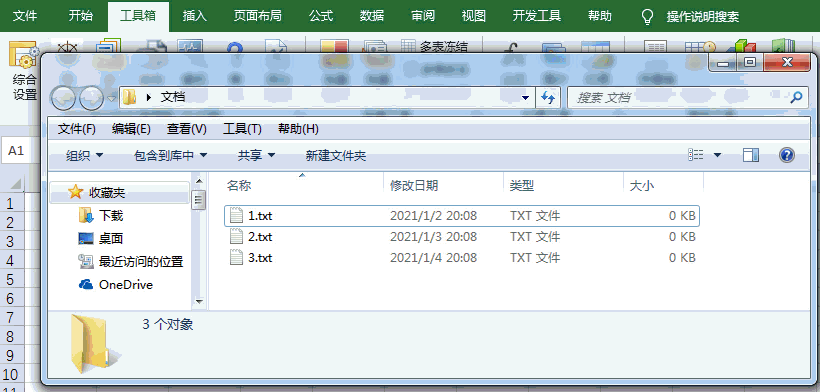The width and height of the screenshot is (820, 392).
Task: Open view options dropdown arrow
Action: click(x=718, y=155)
